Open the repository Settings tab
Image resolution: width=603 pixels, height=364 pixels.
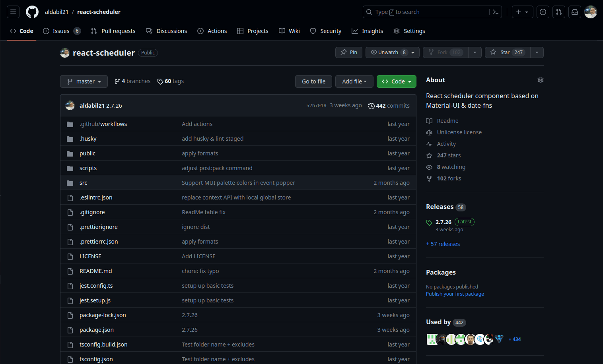(x=409, y=31)
